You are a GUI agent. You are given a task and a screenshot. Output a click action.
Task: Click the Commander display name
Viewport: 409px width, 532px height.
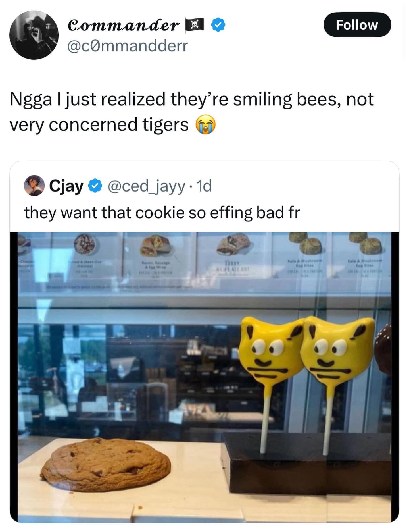pyautogui.click(x=124, y=25)
